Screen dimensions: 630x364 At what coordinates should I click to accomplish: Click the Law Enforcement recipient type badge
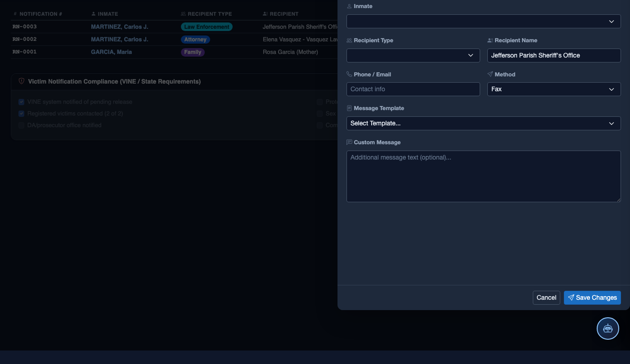coord(207,27)
